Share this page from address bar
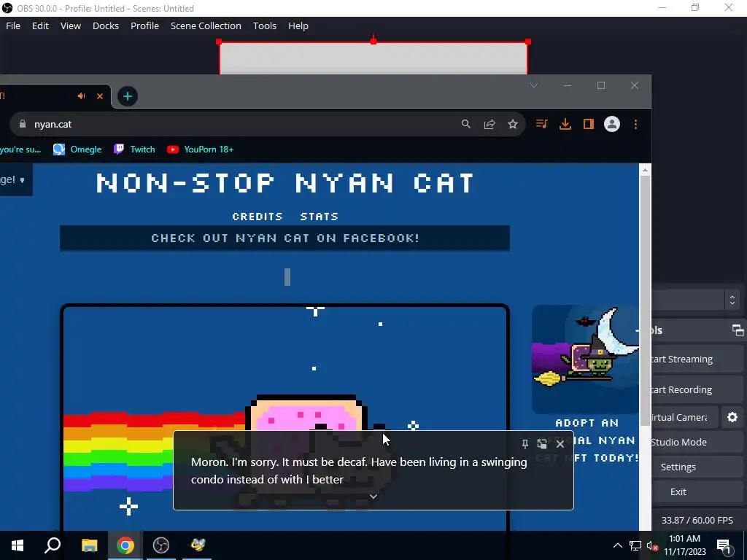The image size is (747, 560). (x=489, y=124)
